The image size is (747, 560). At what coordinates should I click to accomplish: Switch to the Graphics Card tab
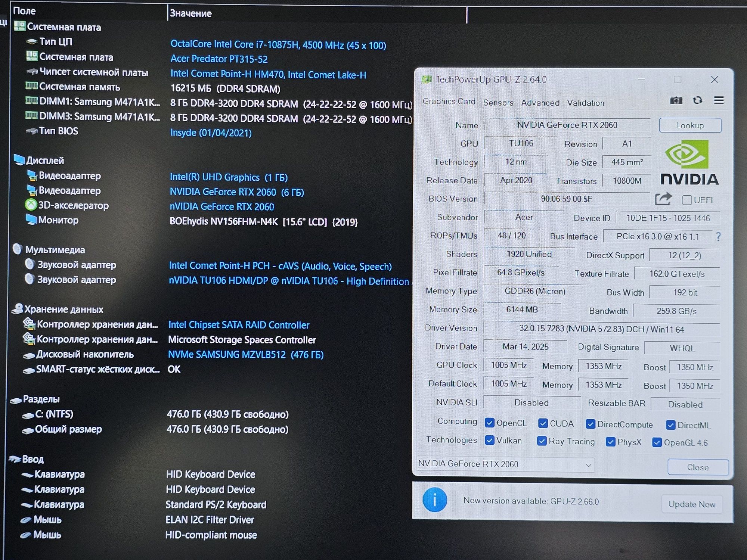pyautogui.click(x=449, y=101)
